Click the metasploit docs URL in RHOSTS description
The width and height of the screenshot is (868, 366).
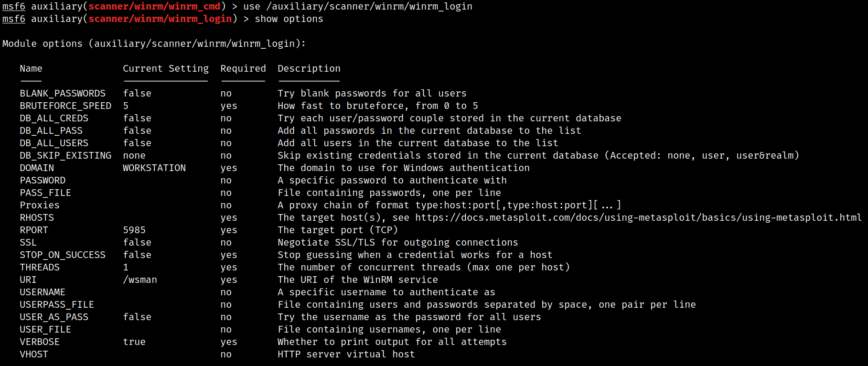pos(638,217)
